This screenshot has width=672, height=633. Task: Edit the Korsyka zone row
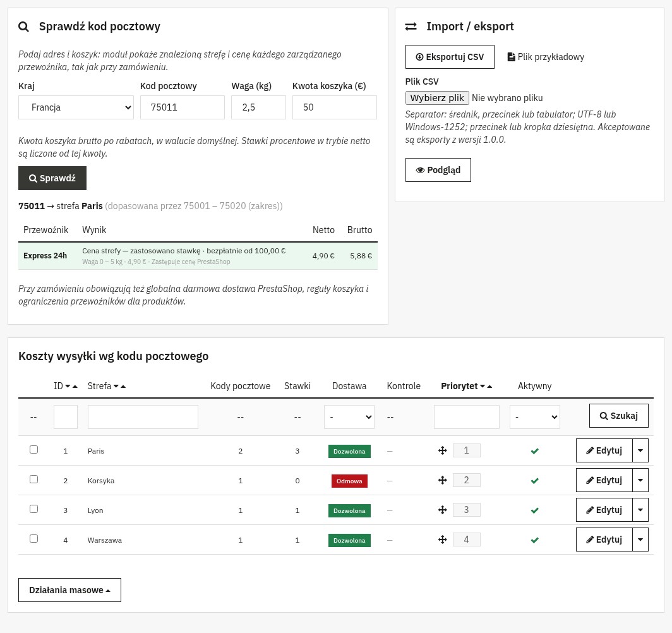click(604, 480)
